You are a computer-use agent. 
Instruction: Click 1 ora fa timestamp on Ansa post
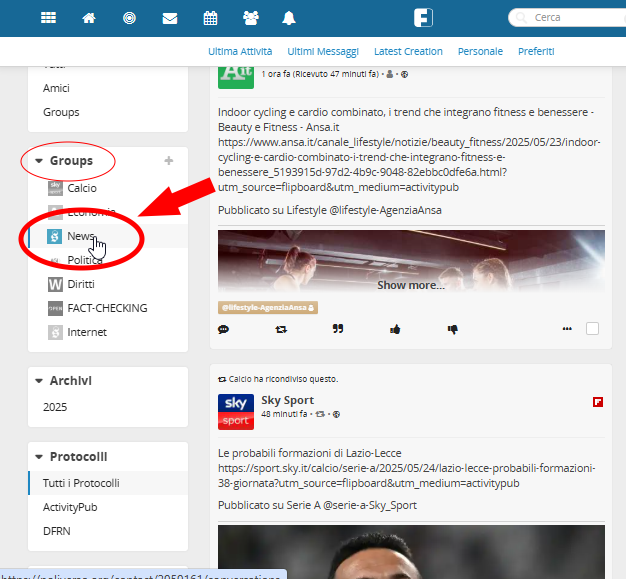[x=320, y=74]
